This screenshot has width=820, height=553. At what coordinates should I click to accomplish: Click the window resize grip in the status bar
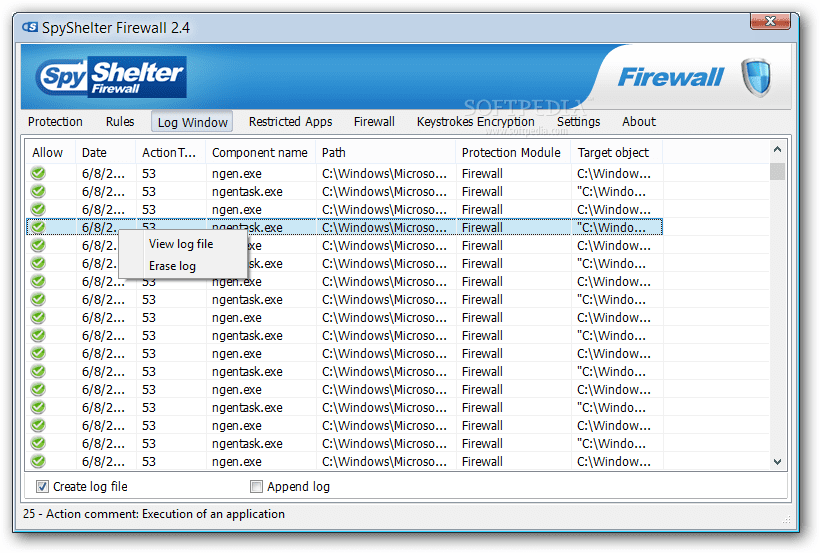[786, 519]
